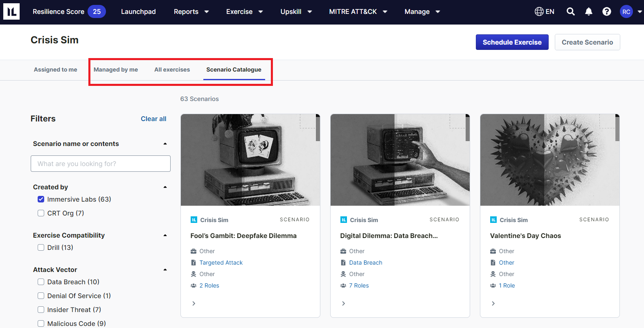Image resolution: width=644 pixels, height=328 pixels.
Task: Collapse the Attack Vector filter section
Action: 165,270
